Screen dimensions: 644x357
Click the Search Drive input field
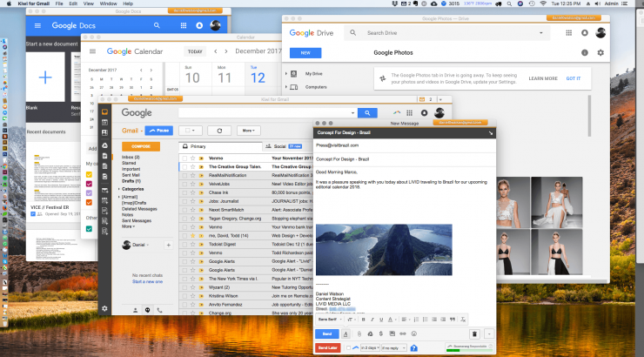435,33
